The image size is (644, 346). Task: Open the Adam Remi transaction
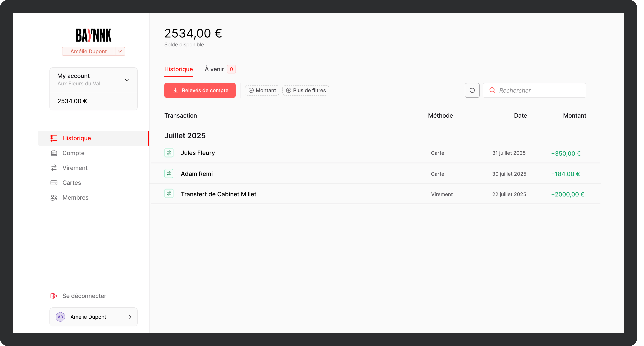(x=197, y=174)
